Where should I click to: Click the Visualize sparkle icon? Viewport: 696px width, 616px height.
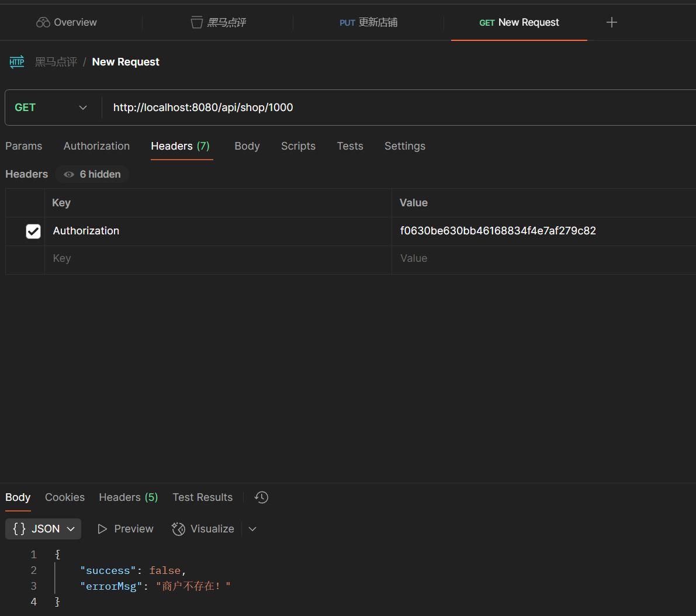click(x=178, y=529)
